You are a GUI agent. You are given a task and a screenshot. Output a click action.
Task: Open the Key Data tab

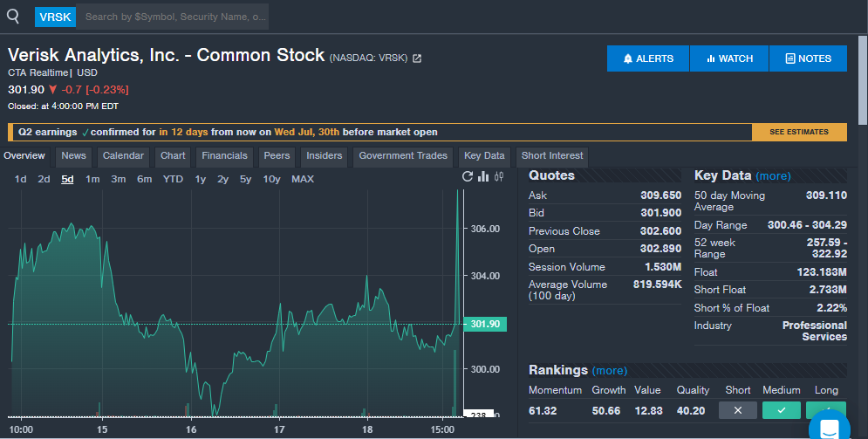coord(484,156)
